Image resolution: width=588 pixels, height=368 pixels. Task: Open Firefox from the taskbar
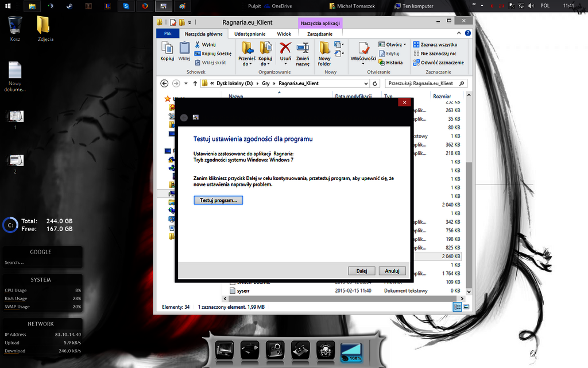click(145, 6)
